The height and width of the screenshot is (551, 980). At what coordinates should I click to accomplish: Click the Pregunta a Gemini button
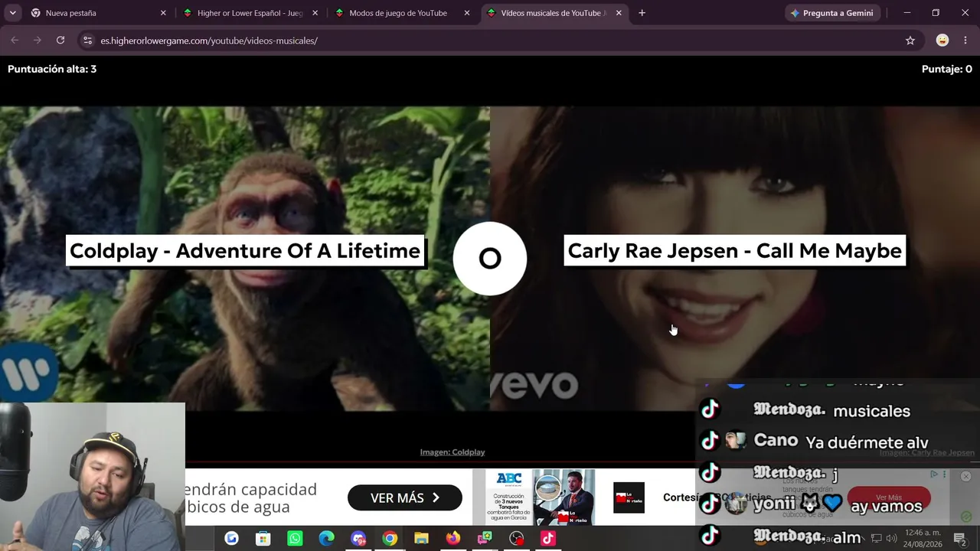pos(831,13)
